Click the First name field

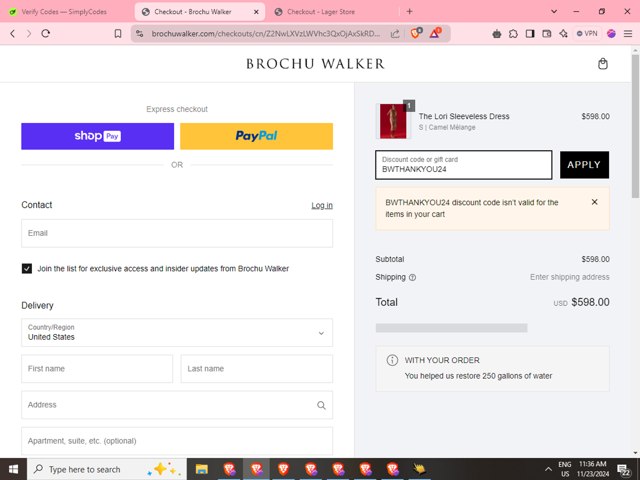(97, 369)
